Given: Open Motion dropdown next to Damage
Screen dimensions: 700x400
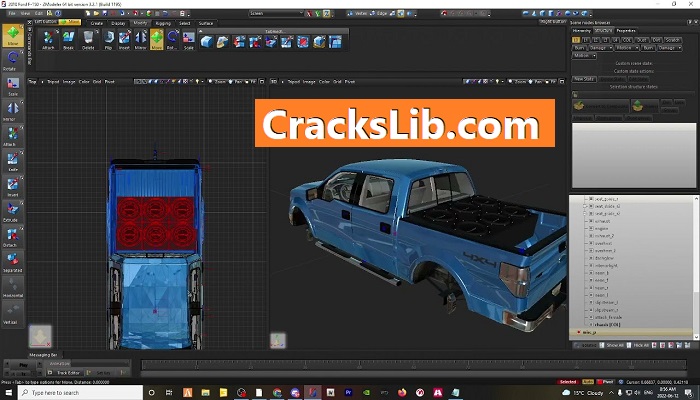Looking at the screenshot, I should click(627, 48).
